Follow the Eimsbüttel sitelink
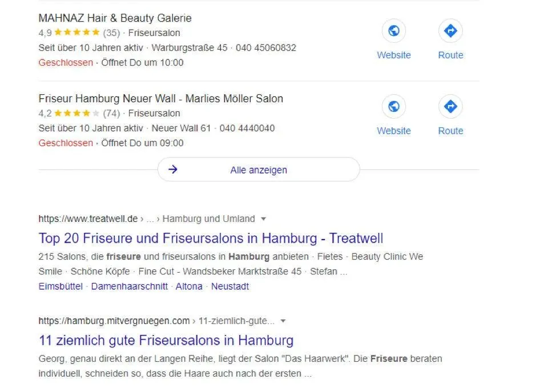This screenshot has height=392, width=536. point(61,286)
